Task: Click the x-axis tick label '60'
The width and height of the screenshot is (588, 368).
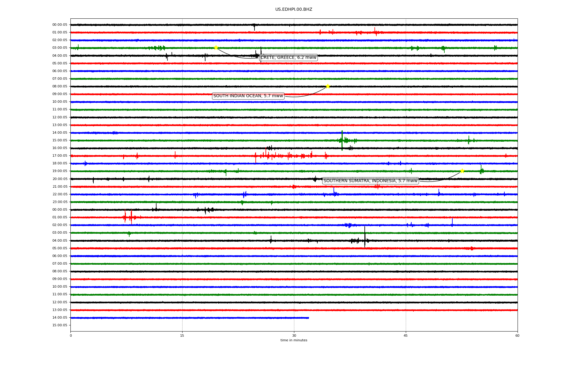Action: click(x=517, y=336)
